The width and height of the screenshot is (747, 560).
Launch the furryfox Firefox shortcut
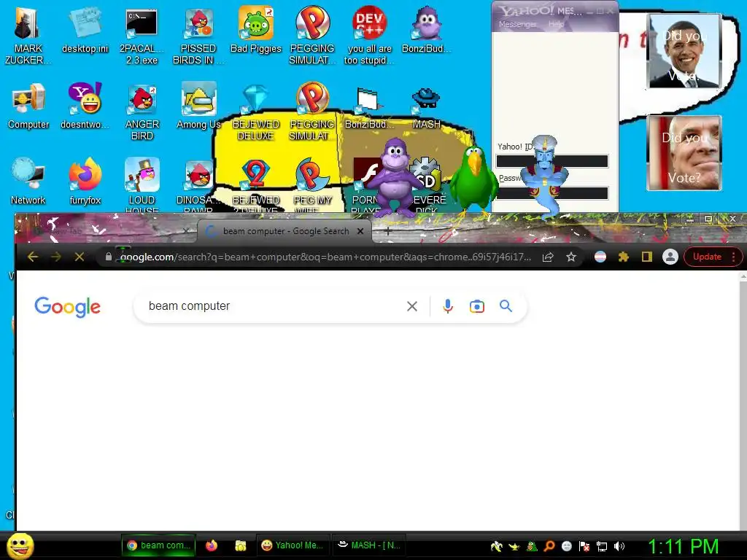[85, 182]
